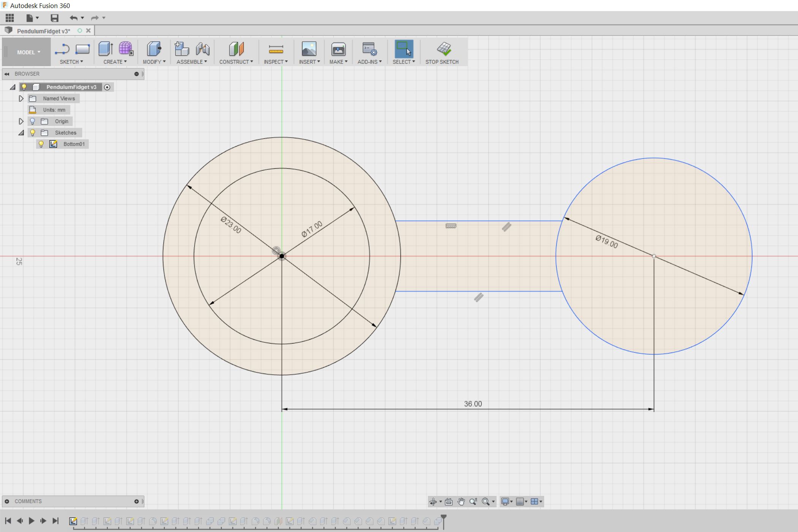The image size is (798, 532).
Task: Activate the PendulumFidget v3 component radio button
Action: click(107, 87)
